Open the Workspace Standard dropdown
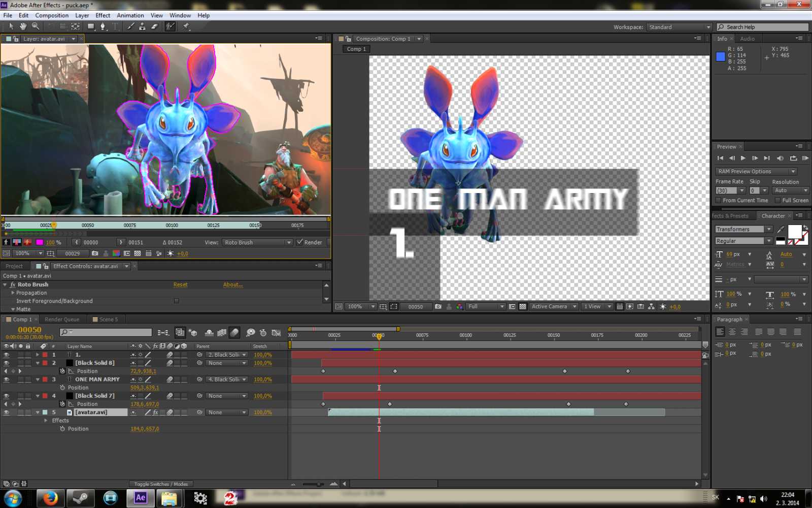Viewport: 812px width, 508px height. tap(679, 27)
